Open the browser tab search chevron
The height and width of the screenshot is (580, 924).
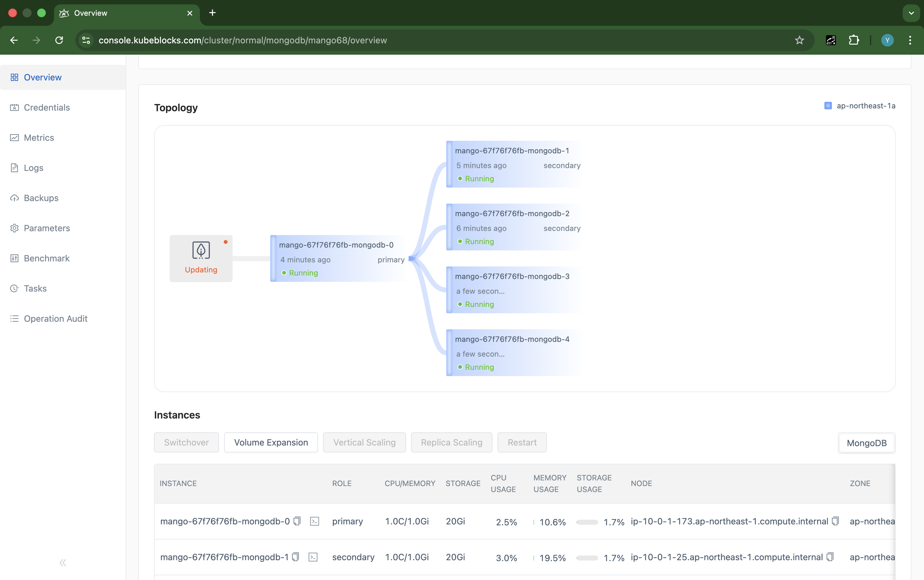point(911,13)
